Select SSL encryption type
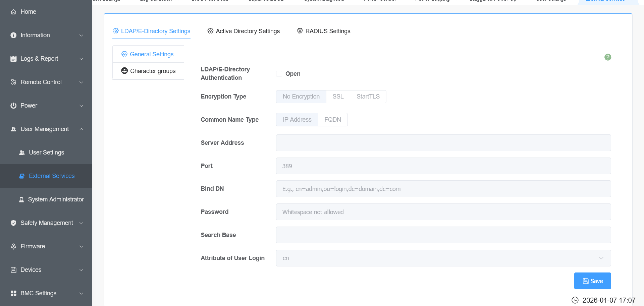Screen dimensions: 644x306 338,97
